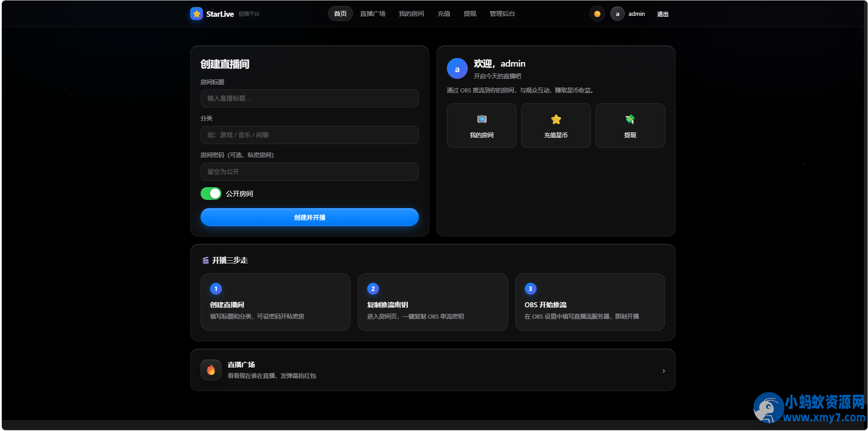Click the OBS 开始推流 step card
The height and width of the screenshot is (431, 868).
tap(590, 302)
